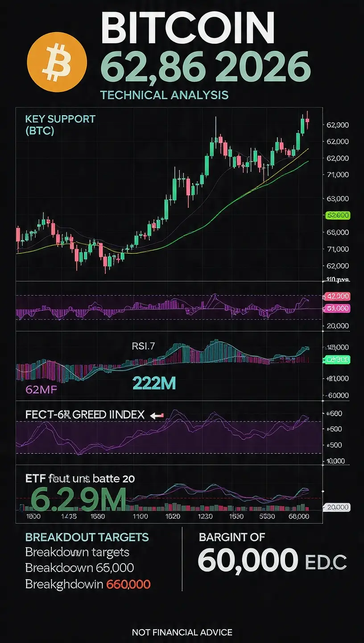Select the BARGINT OF heading

pos(232,537)
